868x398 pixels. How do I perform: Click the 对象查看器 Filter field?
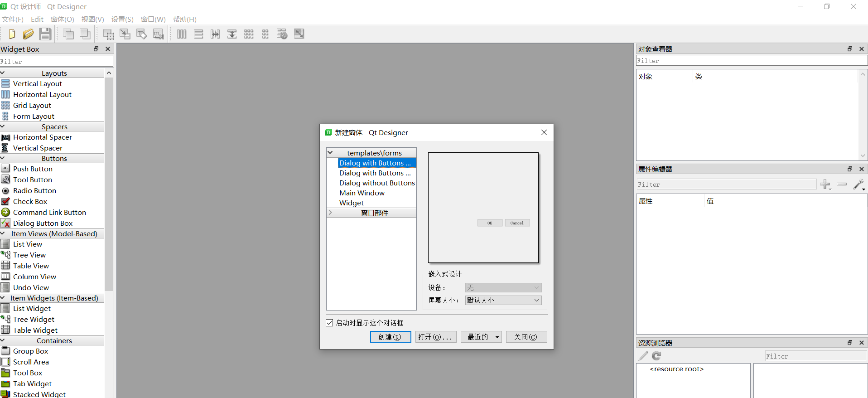(752, 61)
